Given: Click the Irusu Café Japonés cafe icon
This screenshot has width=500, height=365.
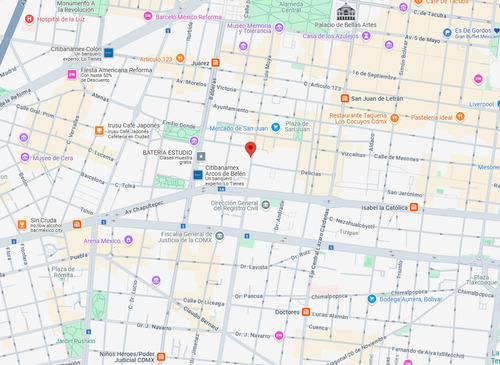Looking at the screenshot, I should tap(99, 130).
